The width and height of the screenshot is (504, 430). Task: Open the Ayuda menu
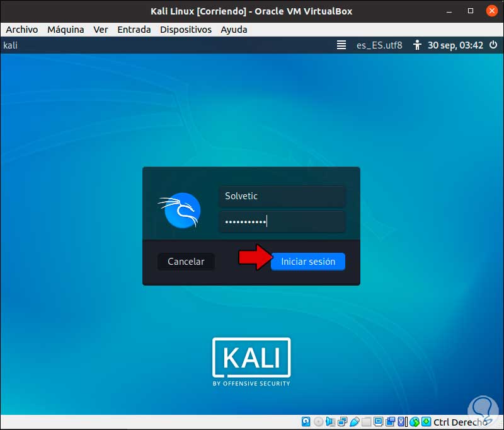(x=234, y=30)
